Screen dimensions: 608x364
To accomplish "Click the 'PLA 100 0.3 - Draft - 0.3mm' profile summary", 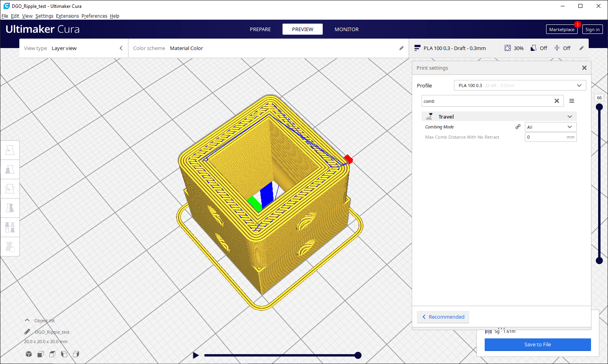I will pyautogui.click(x=455, y=48).
